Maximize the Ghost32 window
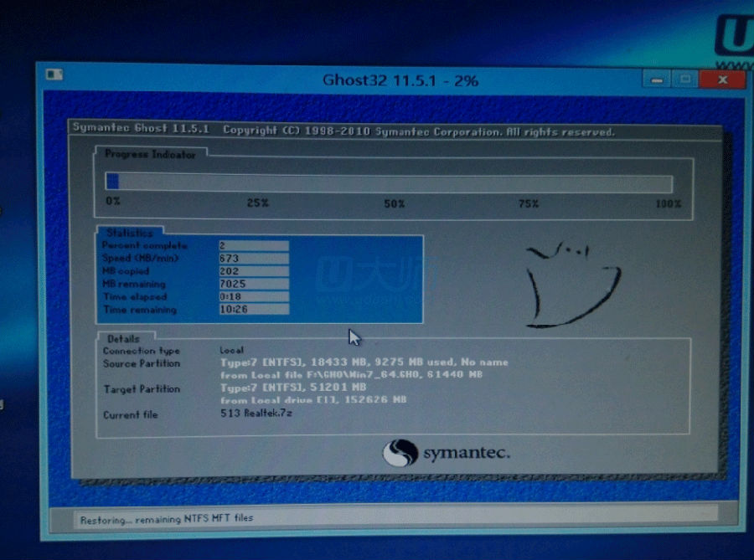This screenshot has height=560, width=754. [x=686, y=80]
